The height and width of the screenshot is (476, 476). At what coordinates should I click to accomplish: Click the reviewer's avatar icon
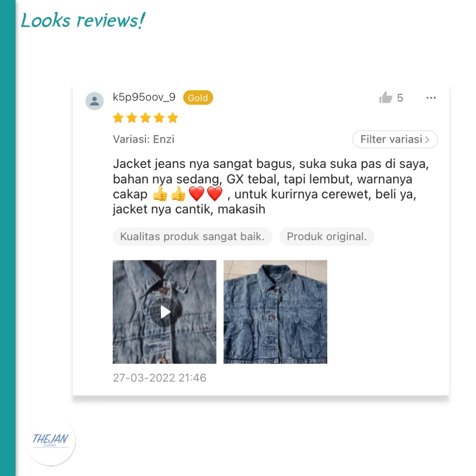coord(94,101)
